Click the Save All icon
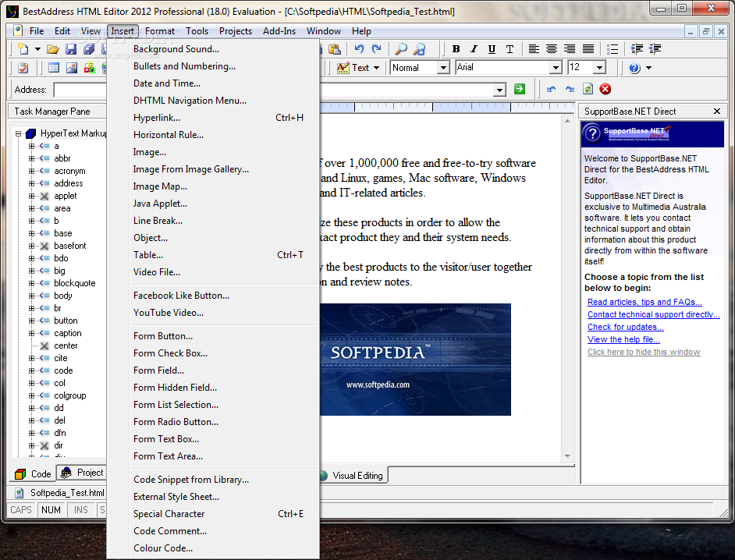Image resolution: width=735 pixels, height=560 pixels. pos(89,48)
